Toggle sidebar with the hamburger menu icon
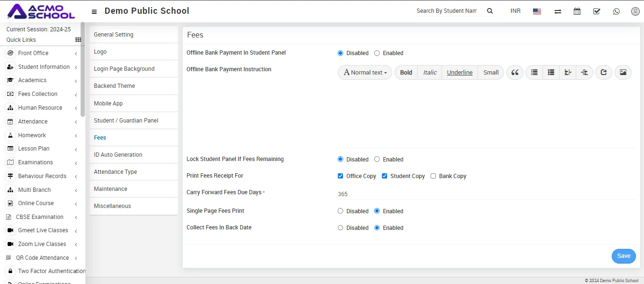The image size is (644, 284). (94, 11)
